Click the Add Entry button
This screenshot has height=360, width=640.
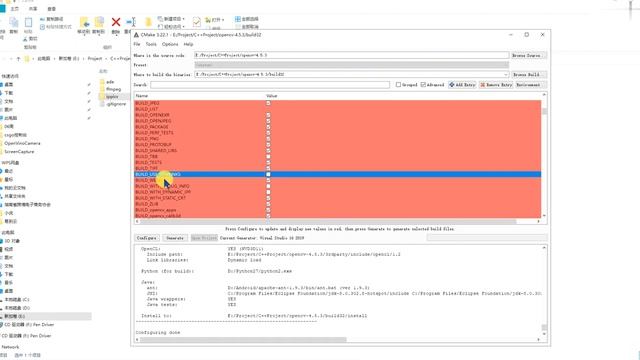coord(462,84)
